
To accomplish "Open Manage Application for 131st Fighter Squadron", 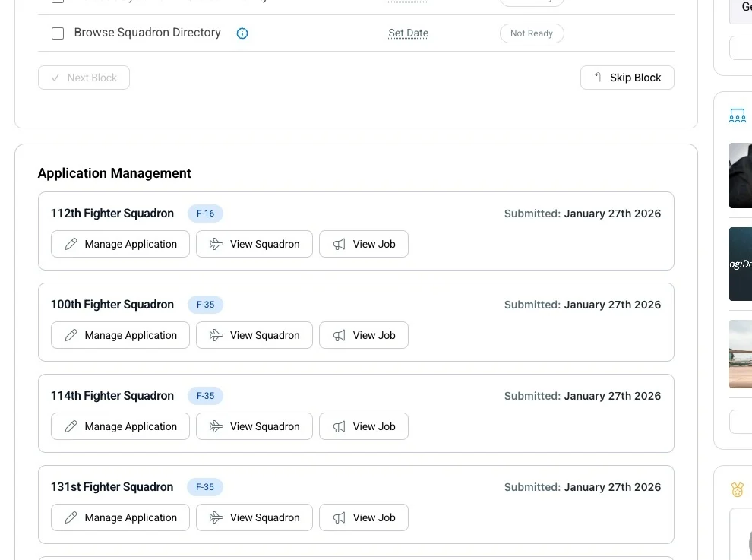I will click(120, 517).
